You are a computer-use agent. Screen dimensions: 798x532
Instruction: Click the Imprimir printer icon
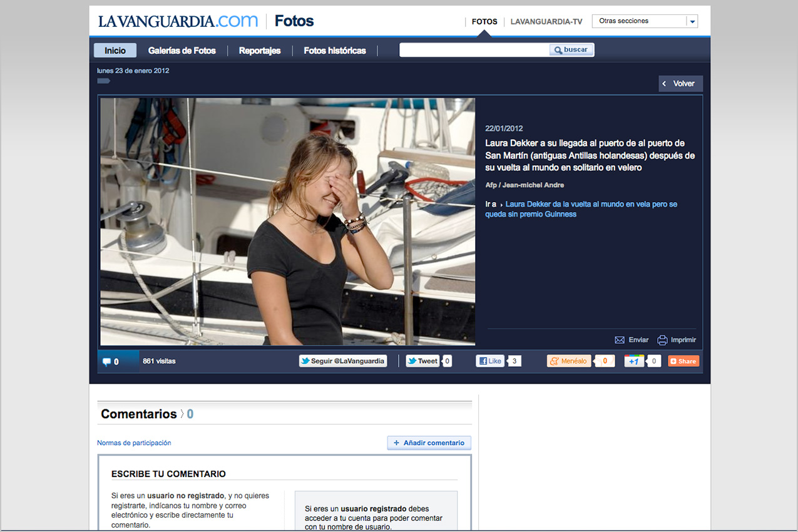click(x=662, y=340)
